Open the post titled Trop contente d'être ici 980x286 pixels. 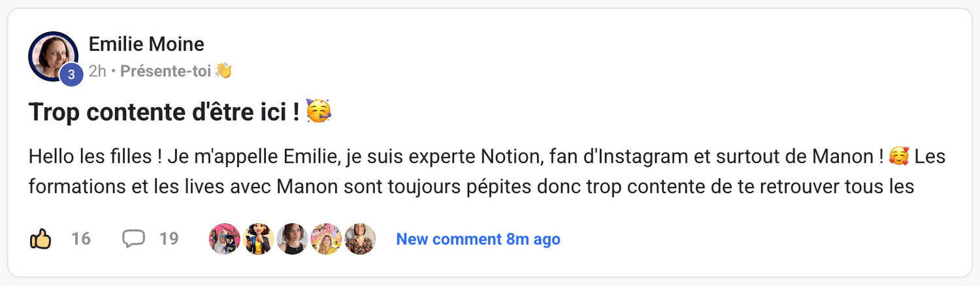coord(163,113)
